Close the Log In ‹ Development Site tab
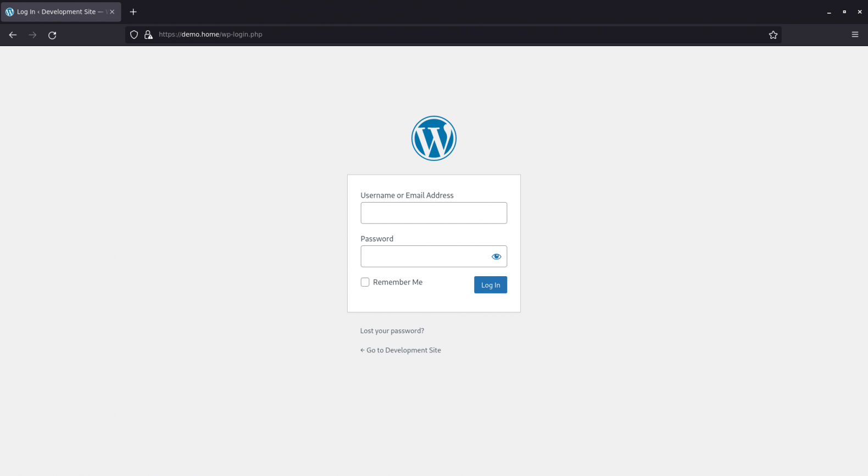Viewport: 868px width, 476px height. click(x=112, y=12)
